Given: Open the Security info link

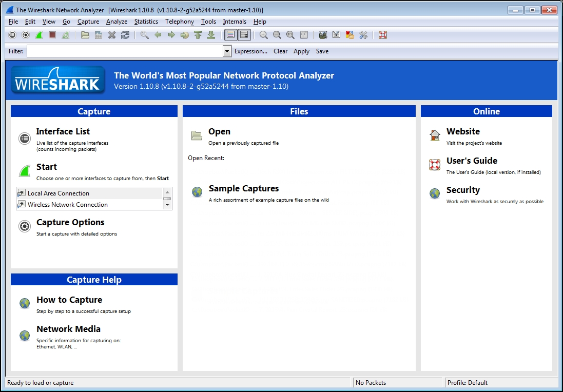Looking at the screenshot, I should (463, 190).
